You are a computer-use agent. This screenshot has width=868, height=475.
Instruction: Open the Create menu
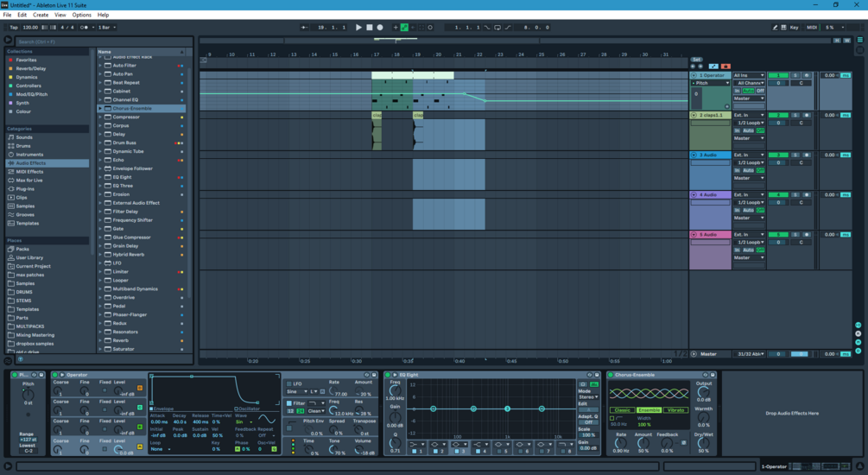[41, 15]
